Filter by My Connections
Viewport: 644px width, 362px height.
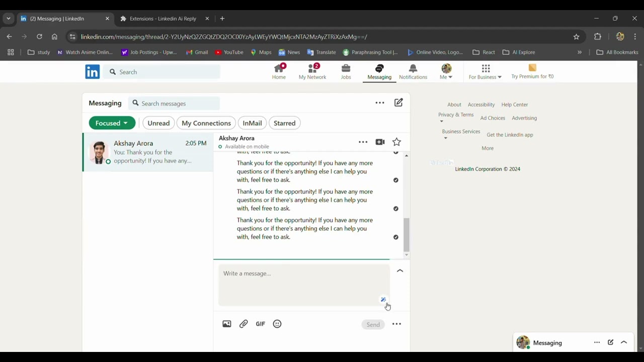206,123
